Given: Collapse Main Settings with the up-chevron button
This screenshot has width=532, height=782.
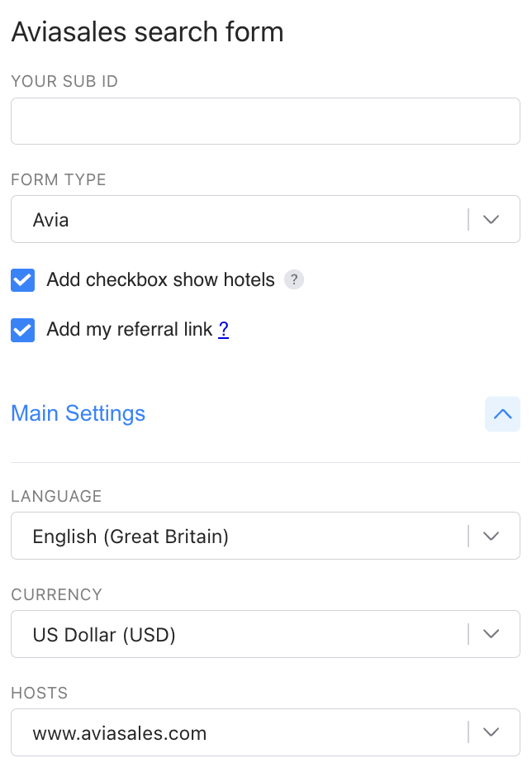Looking at the screenshot, I should click(x=502, y=414).
